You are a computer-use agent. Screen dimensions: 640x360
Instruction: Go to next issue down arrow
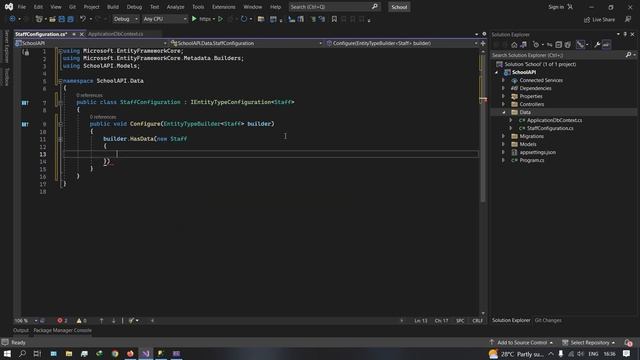(113, 321)
